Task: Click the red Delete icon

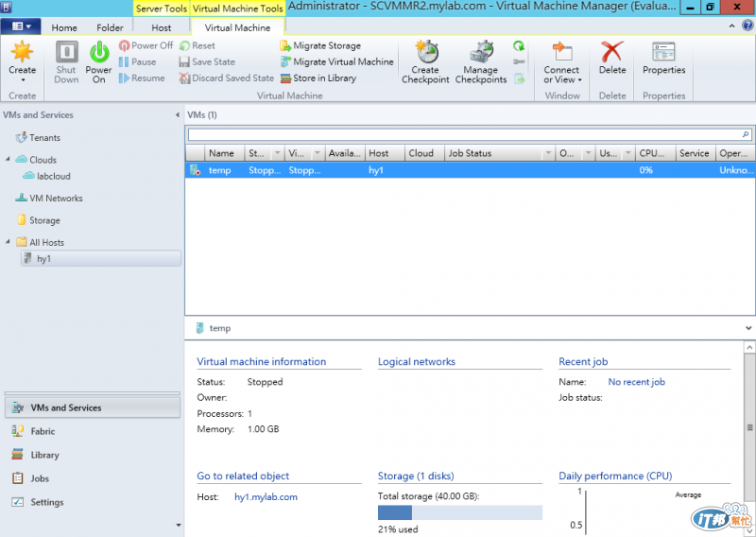Action: (x=612, y=52)
